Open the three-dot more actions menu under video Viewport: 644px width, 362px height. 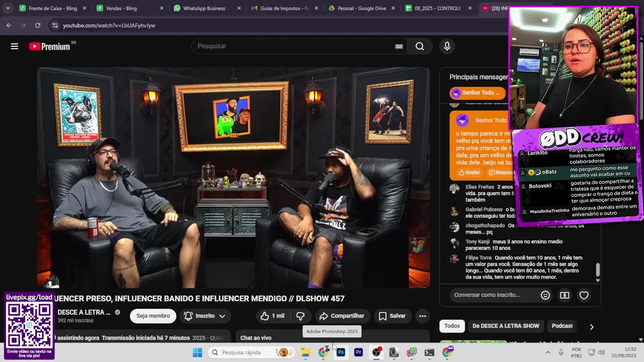423,316
